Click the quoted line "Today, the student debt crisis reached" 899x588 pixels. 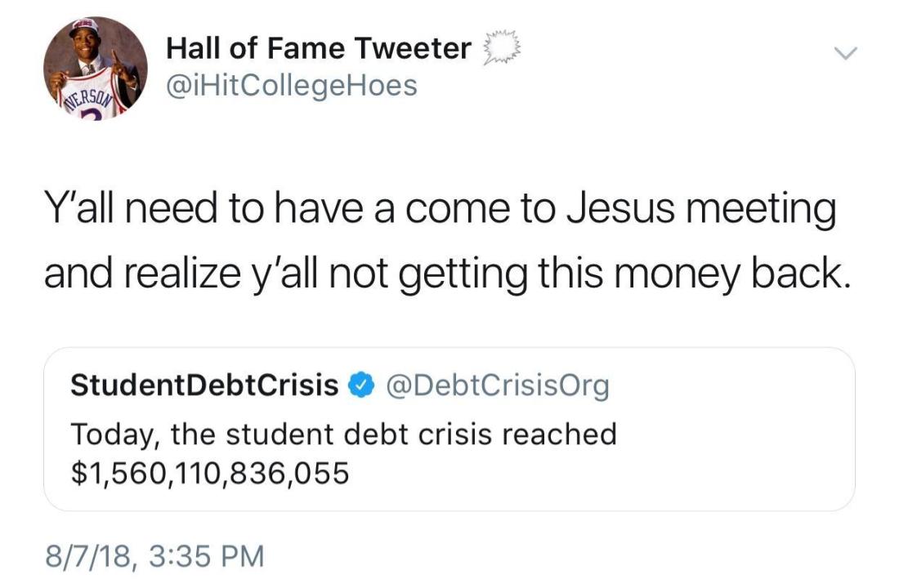[343, 434]
